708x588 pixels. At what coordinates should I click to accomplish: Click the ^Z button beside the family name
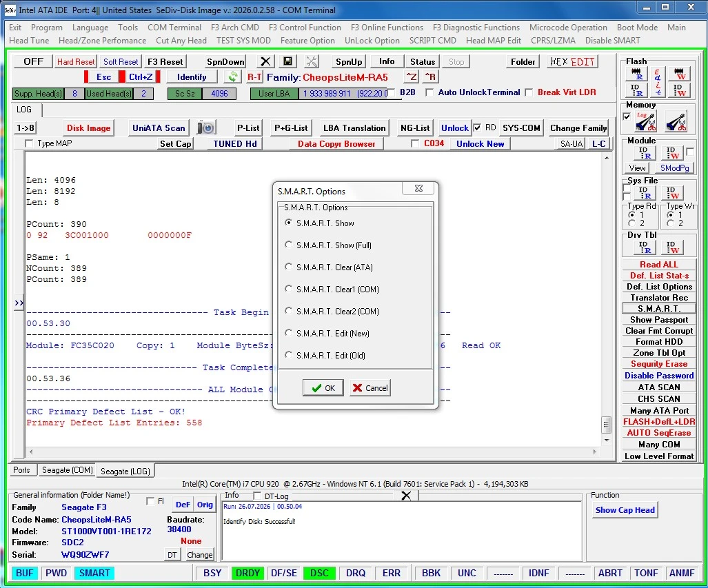(x=412, y=77)
